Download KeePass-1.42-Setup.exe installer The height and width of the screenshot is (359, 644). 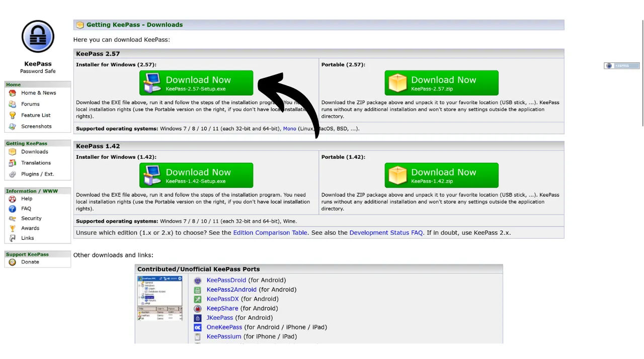(196, 175)
